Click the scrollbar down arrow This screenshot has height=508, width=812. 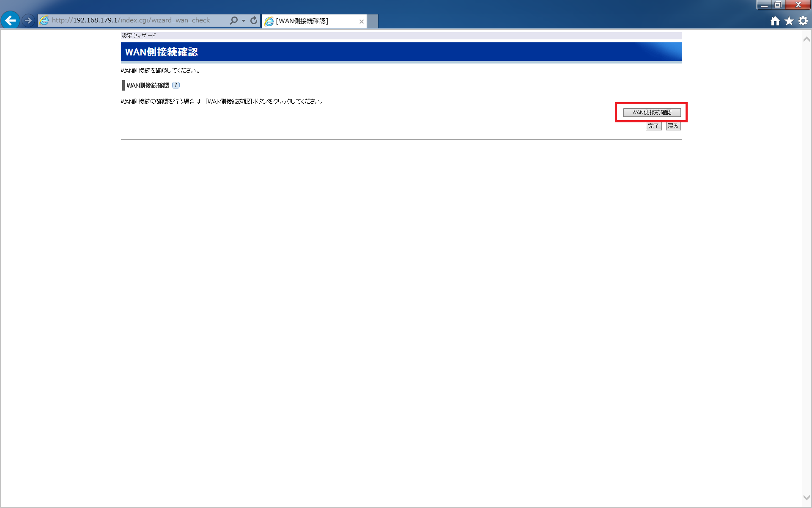point(807,498)
